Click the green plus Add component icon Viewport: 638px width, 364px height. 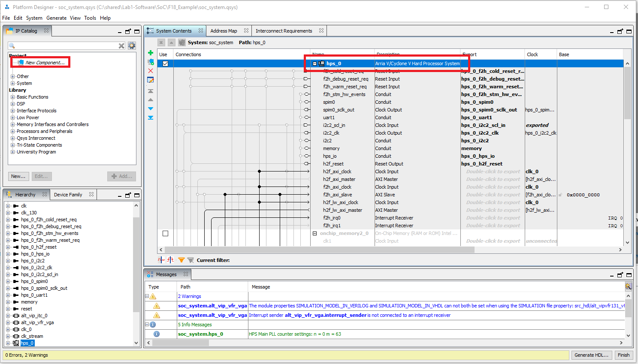tap(151, 53)
